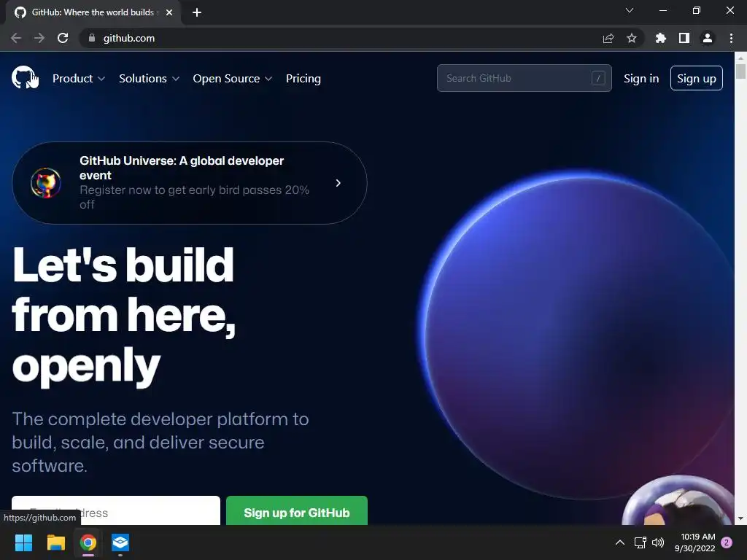Click the volume speaker icon in tray
The width and height of the screenshot is (747, 560).
click(x=658, y=542)
